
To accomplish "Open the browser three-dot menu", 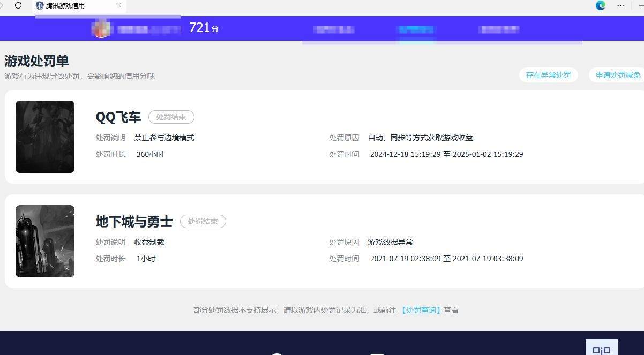I will pyautogui.click(x=621, y=5).
